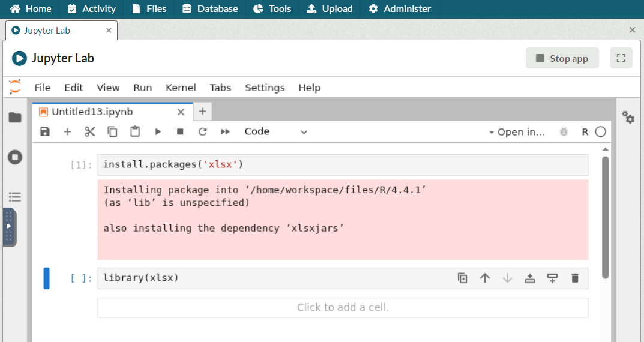The height and width of the screenshot is (342, 644).
Task: Click the Stop app button
Action: [562, 58]
